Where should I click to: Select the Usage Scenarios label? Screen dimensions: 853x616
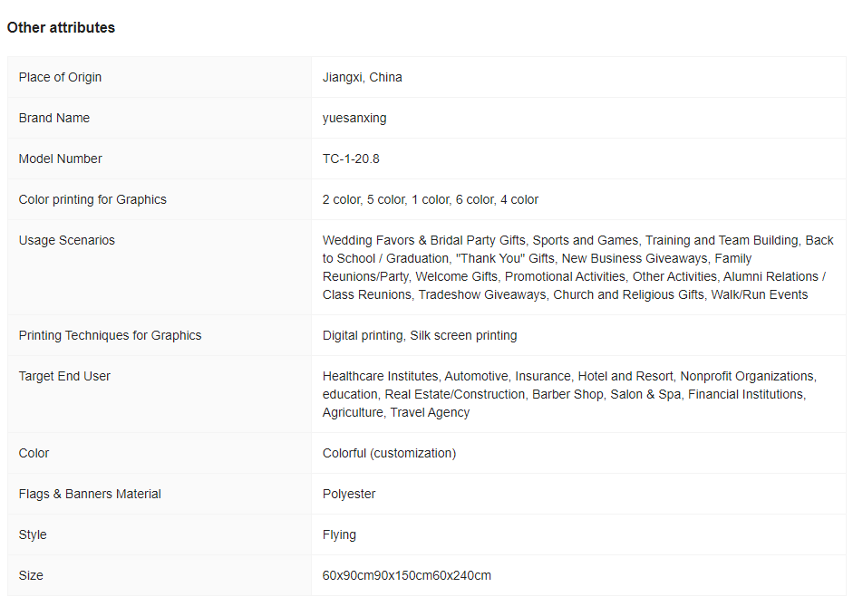(x=67, y=240)
